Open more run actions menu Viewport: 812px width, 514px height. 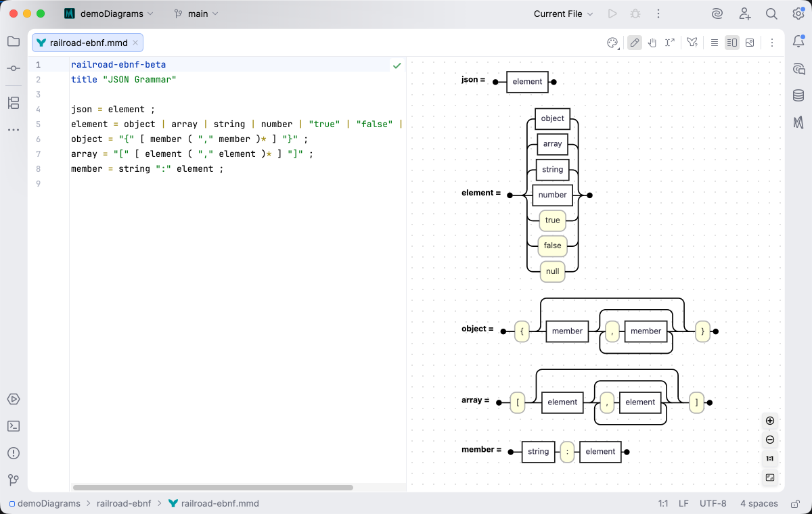[658, 14]
